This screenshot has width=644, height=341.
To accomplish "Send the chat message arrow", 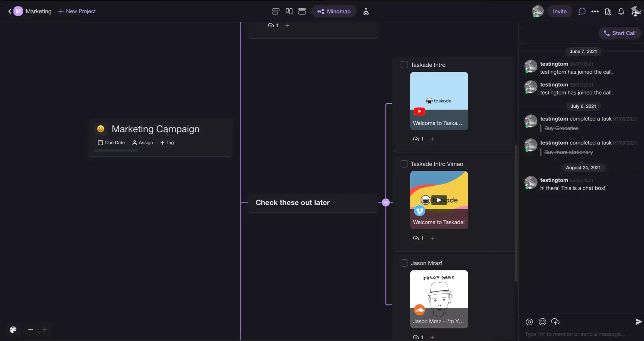I will tap(638, 321).
